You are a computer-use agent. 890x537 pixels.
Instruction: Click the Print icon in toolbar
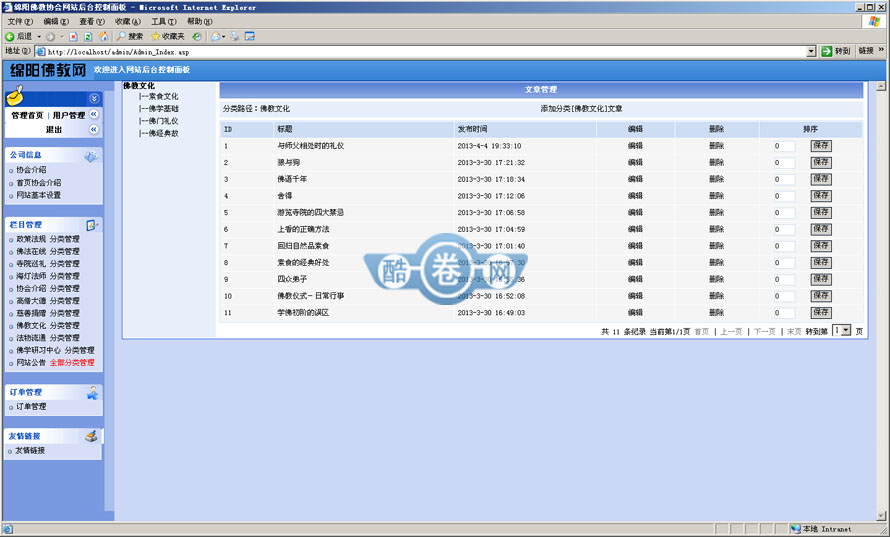[235, 36]
